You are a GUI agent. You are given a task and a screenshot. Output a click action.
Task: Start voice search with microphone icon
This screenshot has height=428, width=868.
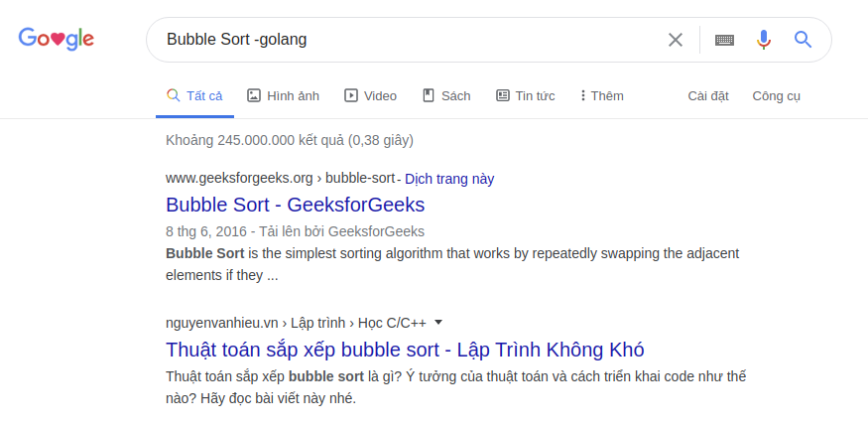tap(763, 40)
